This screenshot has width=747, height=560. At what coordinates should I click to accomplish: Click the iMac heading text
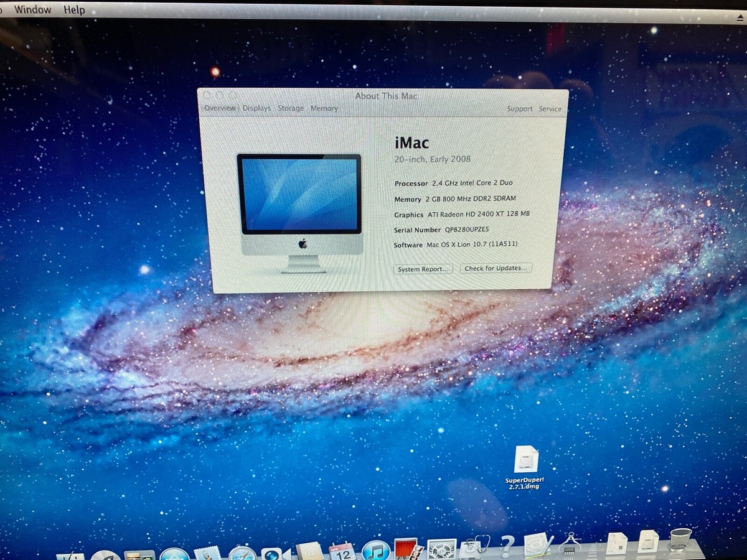click(412, 142)
